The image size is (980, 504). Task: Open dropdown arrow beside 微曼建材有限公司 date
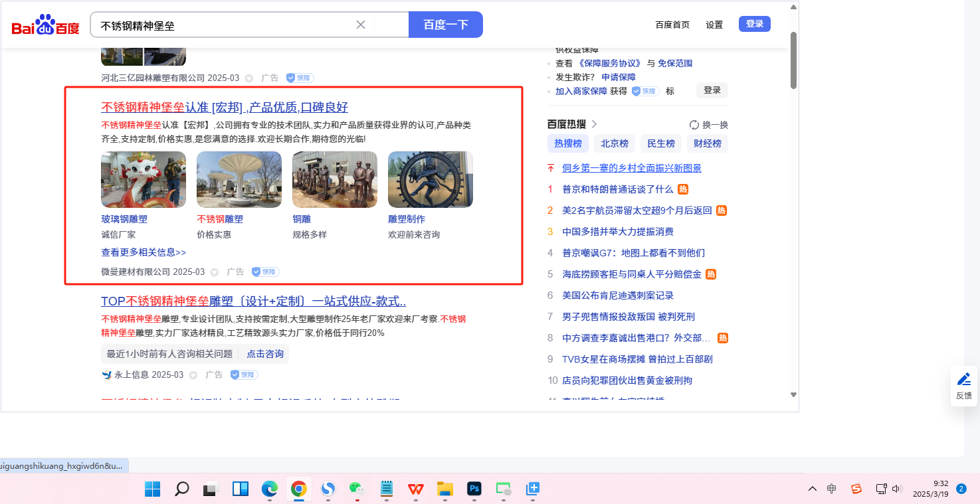click(x=215, y=272)
